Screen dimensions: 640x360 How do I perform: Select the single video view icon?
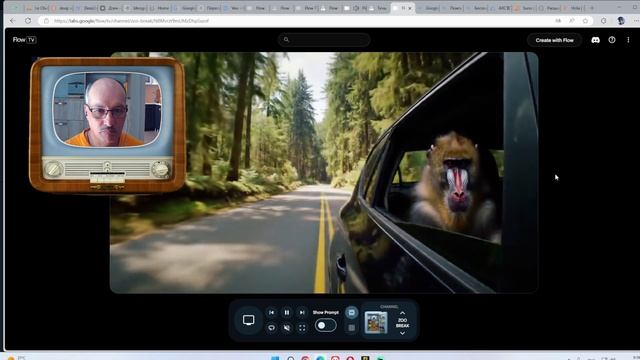(x=351, y=313)
